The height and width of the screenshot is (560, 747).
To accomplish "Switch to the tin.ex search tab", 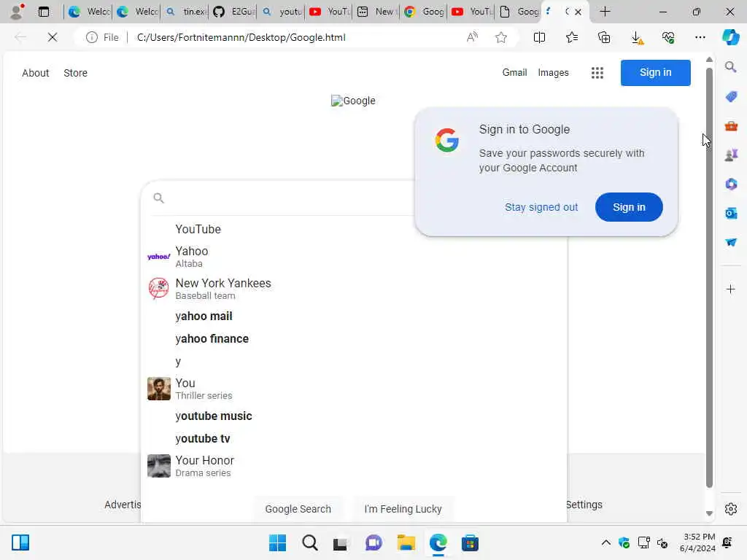I will [185, 12].
